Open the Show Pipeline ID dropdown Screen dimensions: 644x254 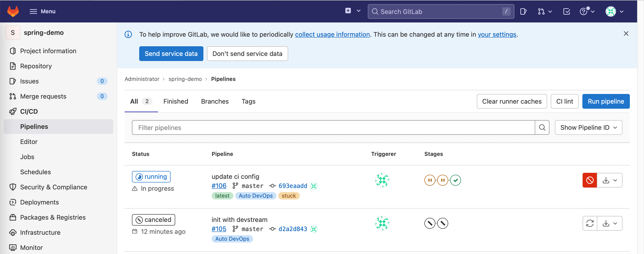pos(588,127)
